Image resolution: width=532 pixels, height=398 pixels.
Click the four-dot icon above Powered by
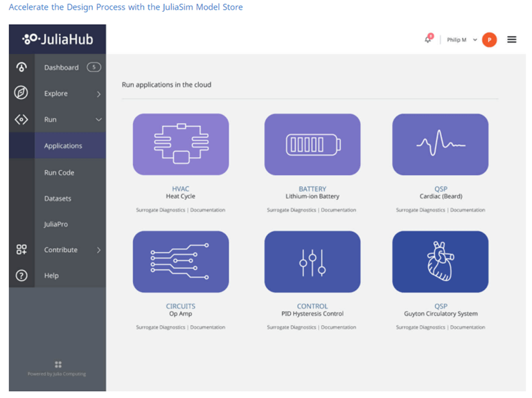click(58, 365)
